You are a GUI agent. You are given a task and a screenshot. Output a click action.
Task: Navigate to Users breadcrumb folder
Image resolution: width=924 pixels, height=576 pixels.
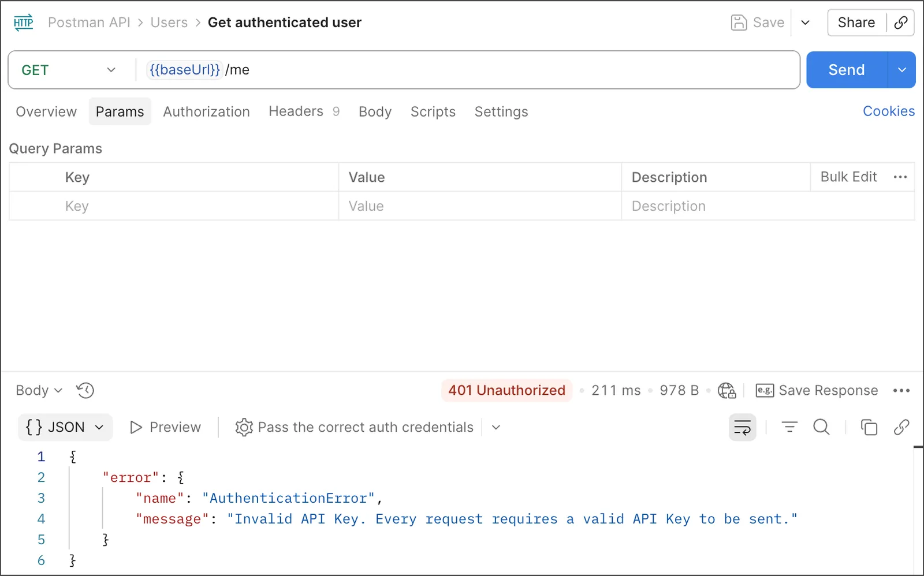click(169, 23)
